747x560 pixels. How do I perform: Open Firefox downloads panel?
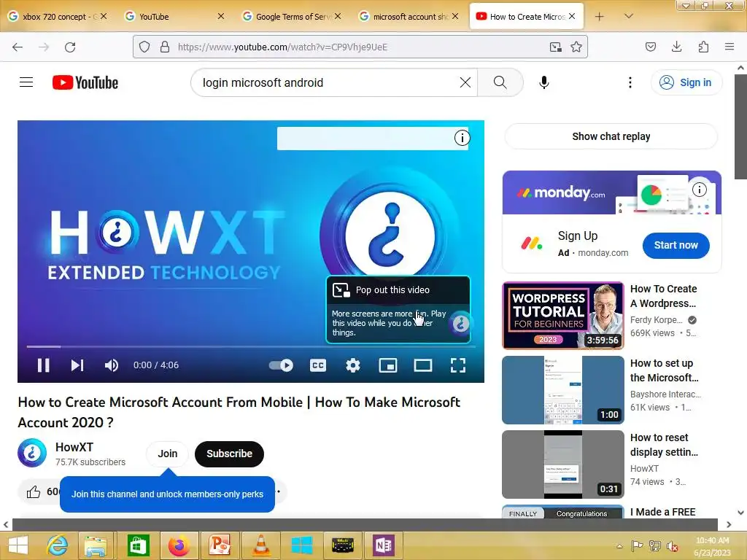[x=676, y=47]
